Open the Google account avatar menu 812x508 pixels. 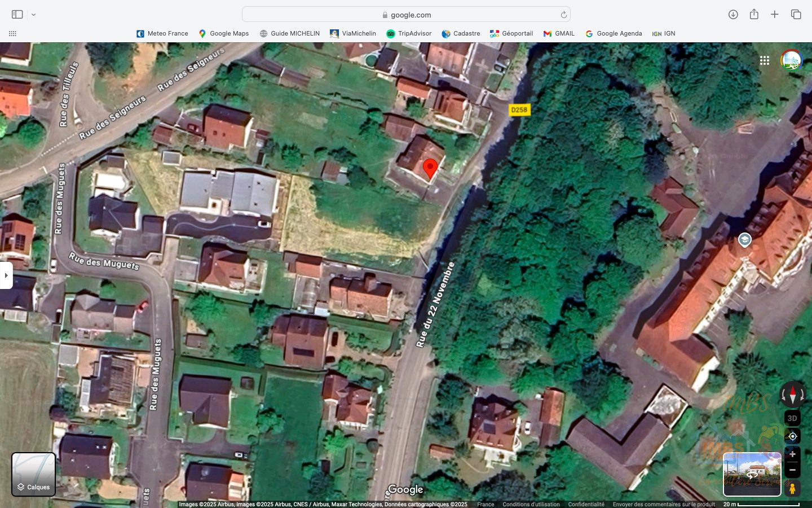click(791, 60)
